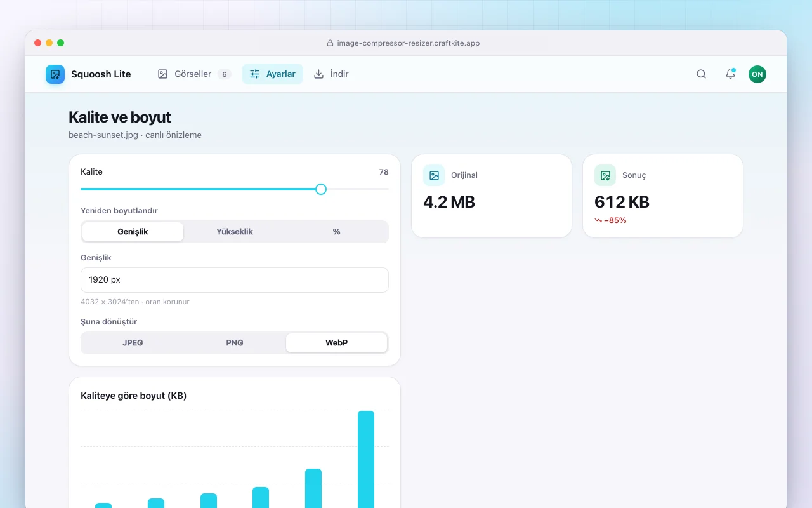Choose PNG as output format
812x508 pixels.
click(x=235, y=343)
